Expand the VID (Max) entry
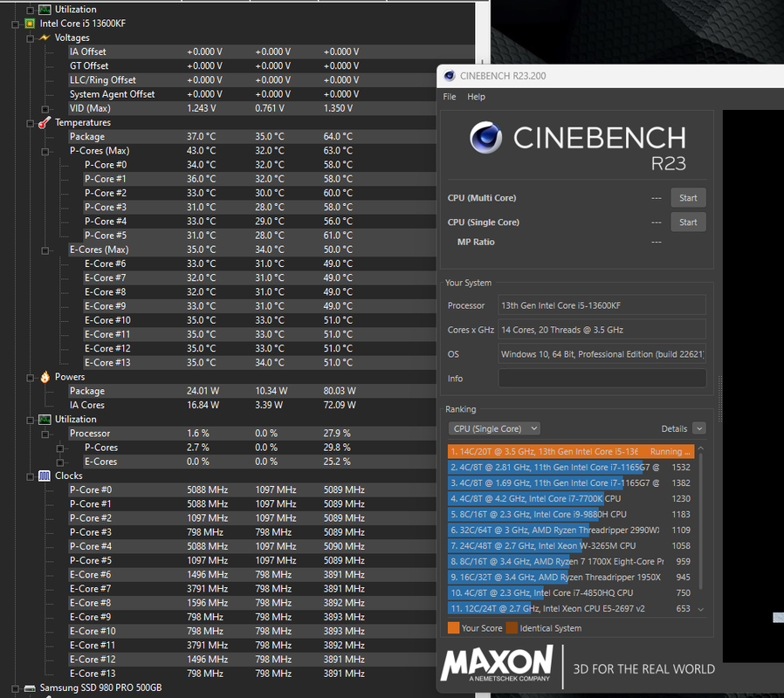This screenshot has height=698, width=784. [x=45, y=108]
